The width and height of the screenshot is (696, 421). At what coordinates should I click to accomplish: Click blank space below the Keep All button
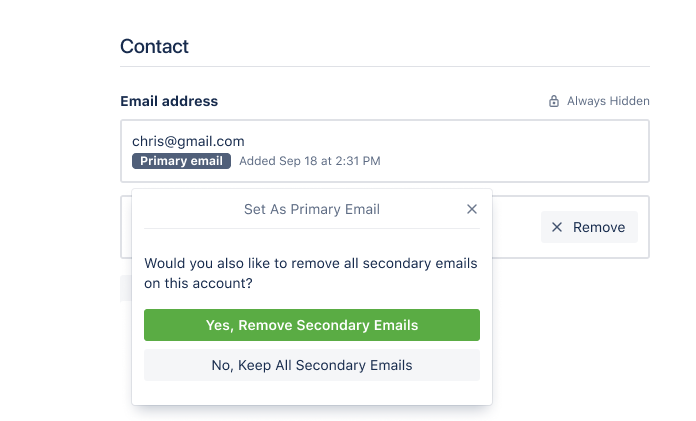(312, 393)
